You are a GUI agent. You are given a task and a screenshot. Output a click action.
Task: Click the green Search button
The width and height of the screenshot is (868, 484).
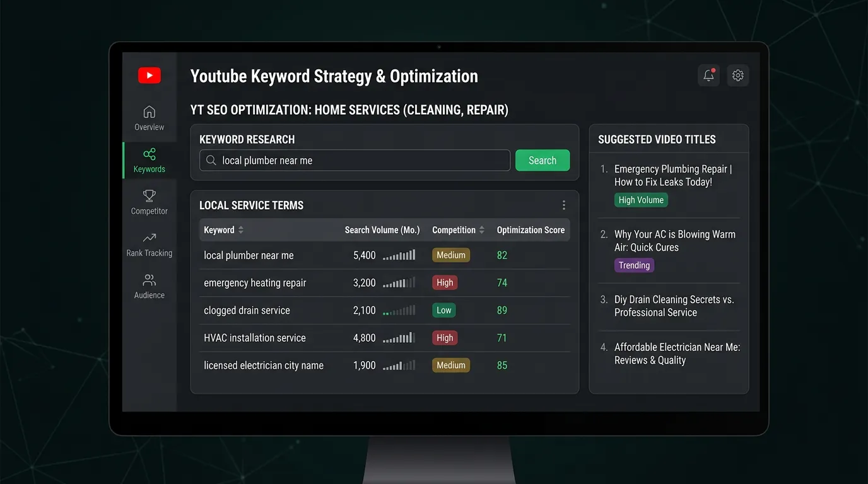[542, 161]
